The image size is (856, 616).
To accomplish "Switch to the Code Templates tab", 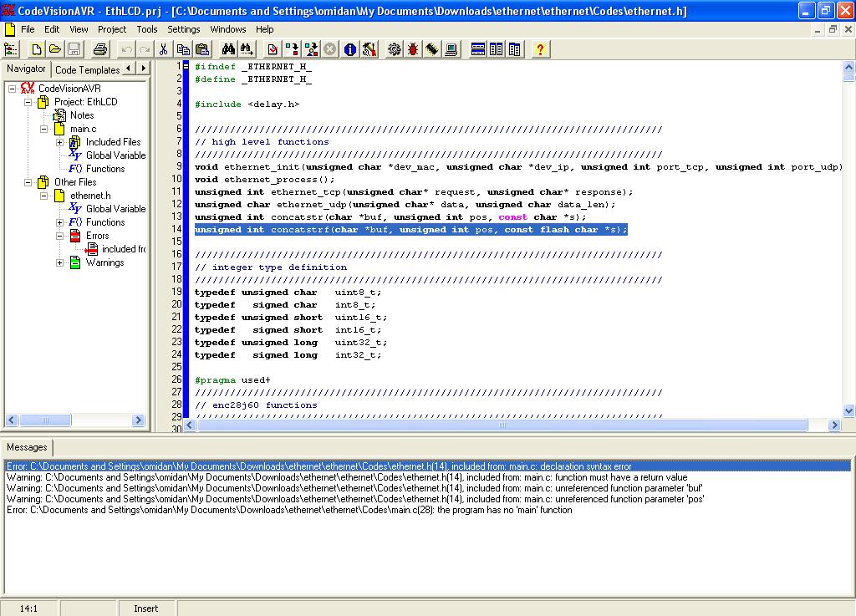I will 87,70.
